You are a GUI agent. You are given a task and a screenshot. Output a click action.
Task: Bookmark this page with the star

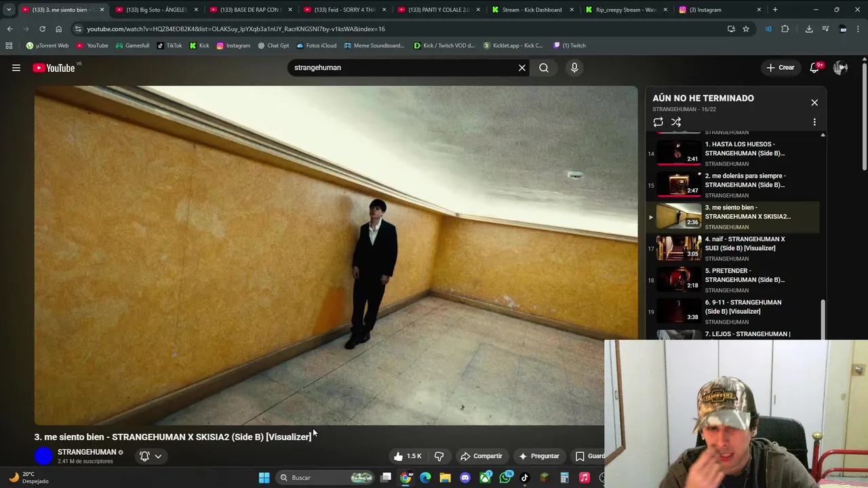(746, 29)
